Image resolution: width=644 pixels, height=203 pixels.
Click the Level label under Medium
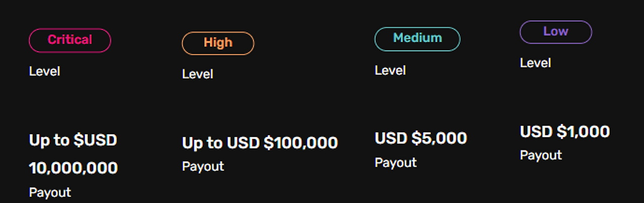tap(390, 71)
